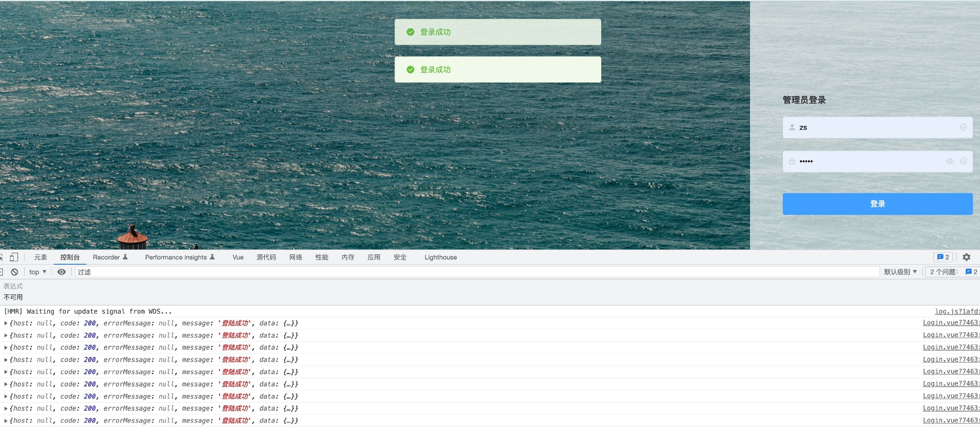Viewport: 980px width, 448px height.
Task: Click the lock icon in the password field
Action: coord(792,161)
